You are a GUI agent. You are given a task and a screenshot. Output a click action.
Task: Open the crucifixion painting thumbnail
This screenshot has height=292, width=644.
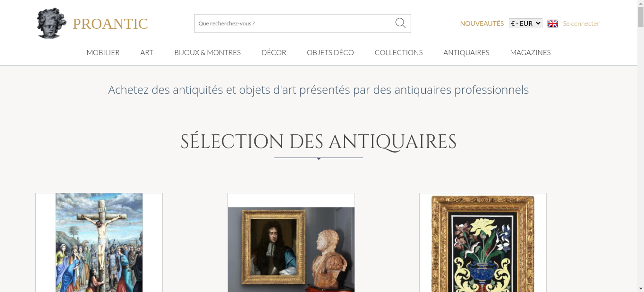tap(99, 242)
